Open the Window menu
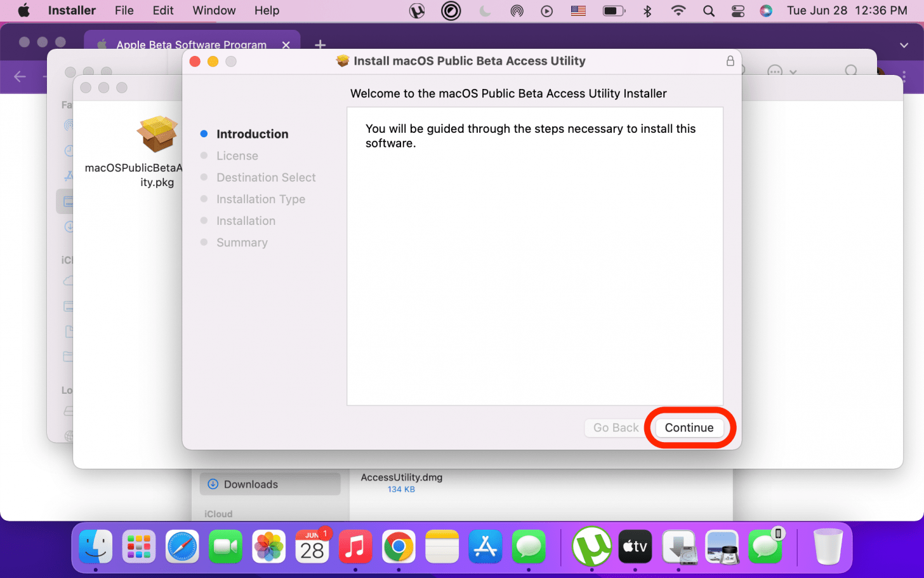The image size is (924, 578). (214, 11)
